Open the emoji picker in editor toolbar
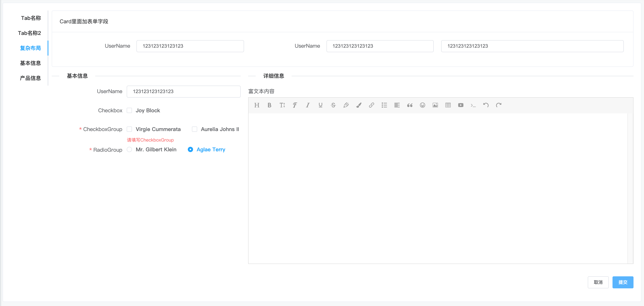Image resolution: width=644 pixels, height=306 pixels. point(422,105)
